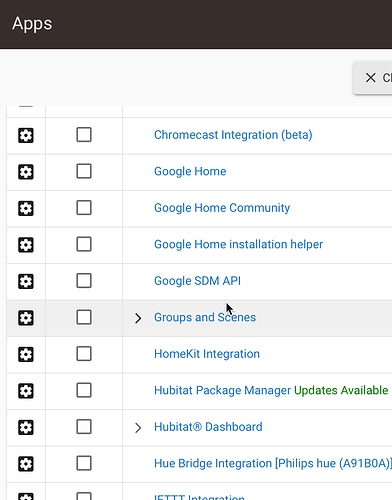The image size is (392, 500).
Task: Open Google Home Community app
Action: (x=222, y=208)
